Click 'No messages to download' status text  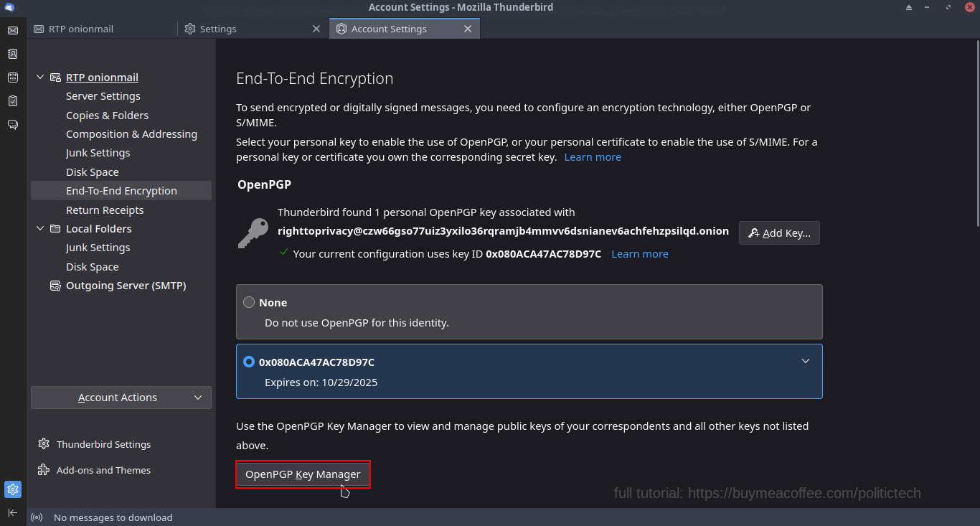113,517
